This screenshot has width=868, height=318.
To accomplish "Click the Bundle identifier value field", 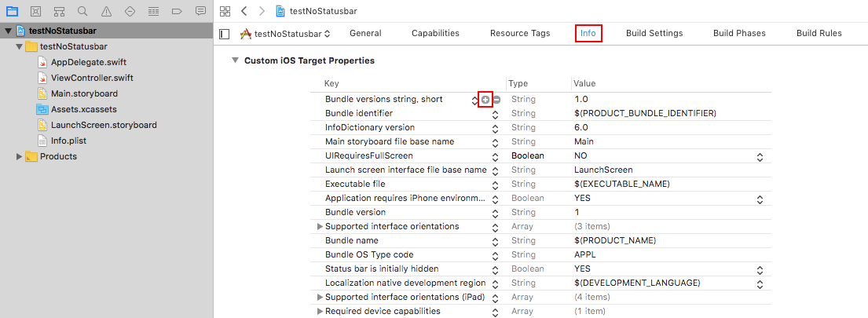I will point(644,114).
